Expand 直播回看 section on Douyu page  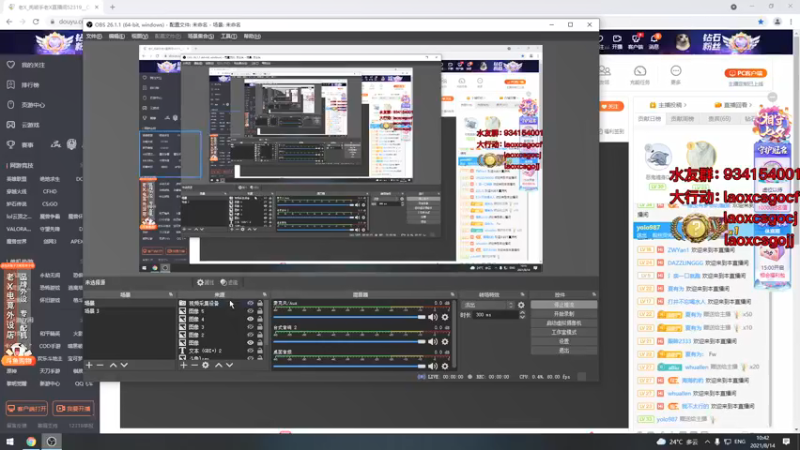pyautogui.click(x=732, y=105)
